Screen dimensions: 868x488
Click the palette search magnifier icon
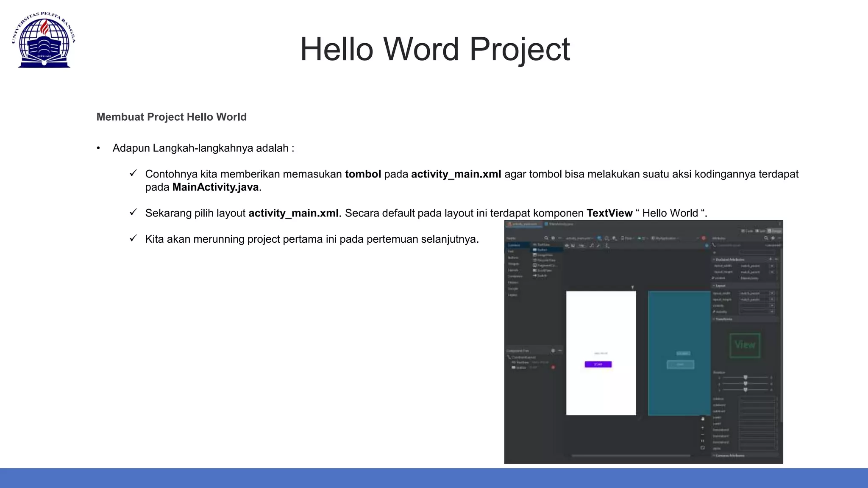tap(546, 238)
